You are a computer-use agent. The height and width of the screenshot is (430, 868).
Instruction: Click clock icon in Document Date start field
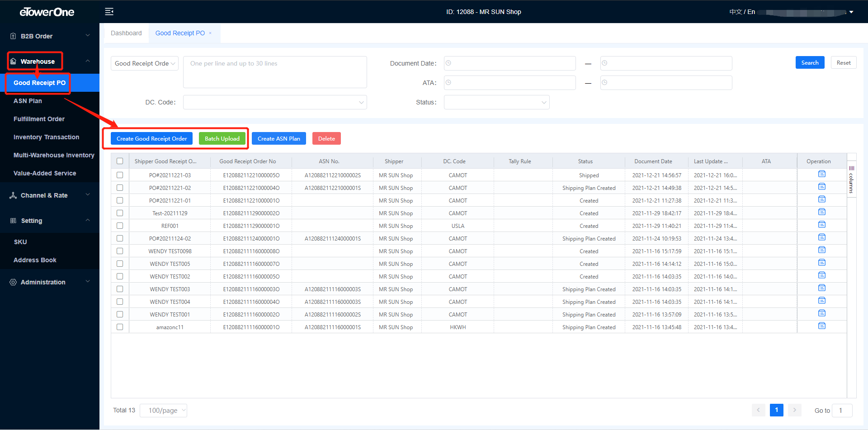(x=448, y=63)
